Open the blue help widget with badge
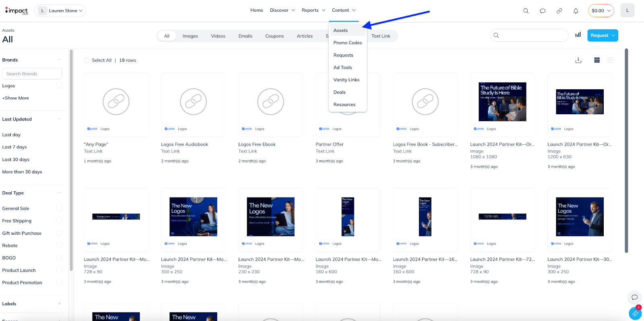 [x=635, y=313]
